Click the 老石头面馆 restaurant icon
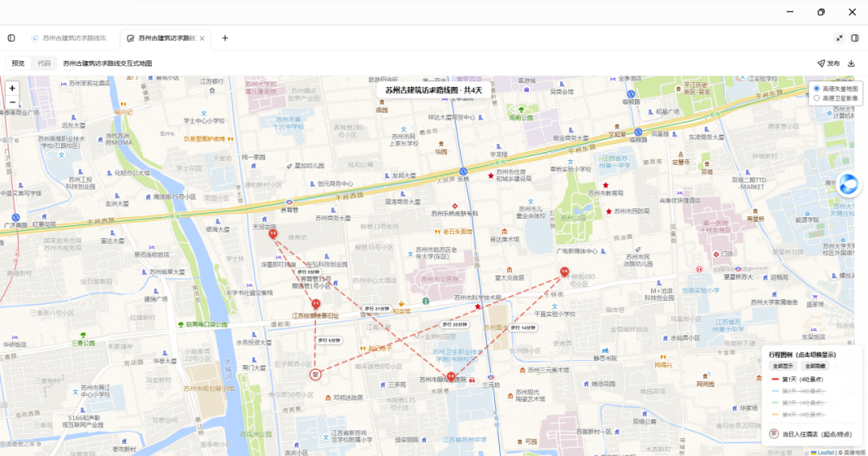Screen dimensions: 868x456 [x=437, y=232]
